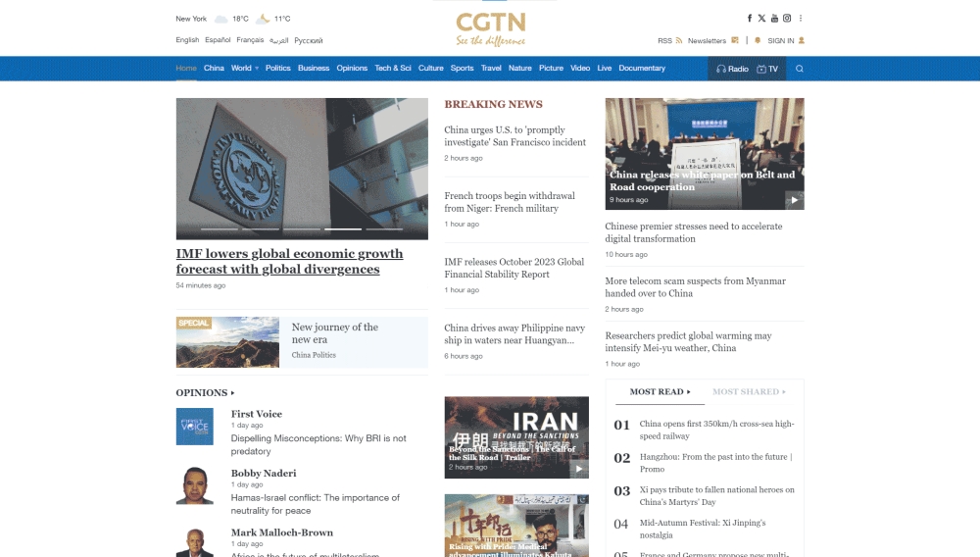Click the TV icon in the navbar

coord(761,69)
